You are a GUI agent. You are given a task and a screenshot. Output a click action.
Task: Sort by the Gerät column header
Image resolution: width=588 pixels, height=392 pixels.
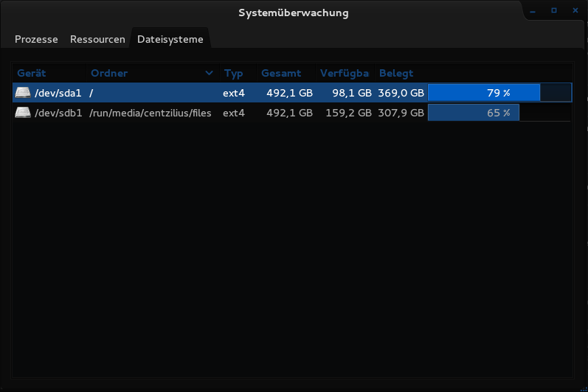click(32, 73)
